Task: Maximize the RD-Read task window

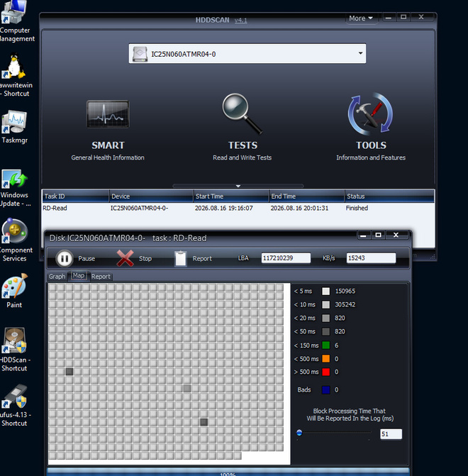Action: pyautogui.click(x=378, y=235)
